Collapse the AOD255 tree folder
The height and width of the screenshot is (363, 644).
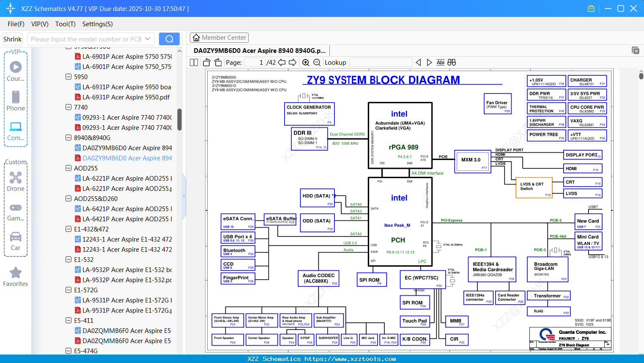69,168
